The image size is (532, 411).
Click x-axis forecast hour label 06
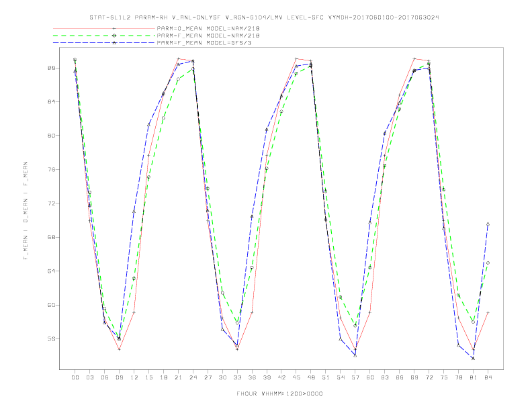click(105, 377)
